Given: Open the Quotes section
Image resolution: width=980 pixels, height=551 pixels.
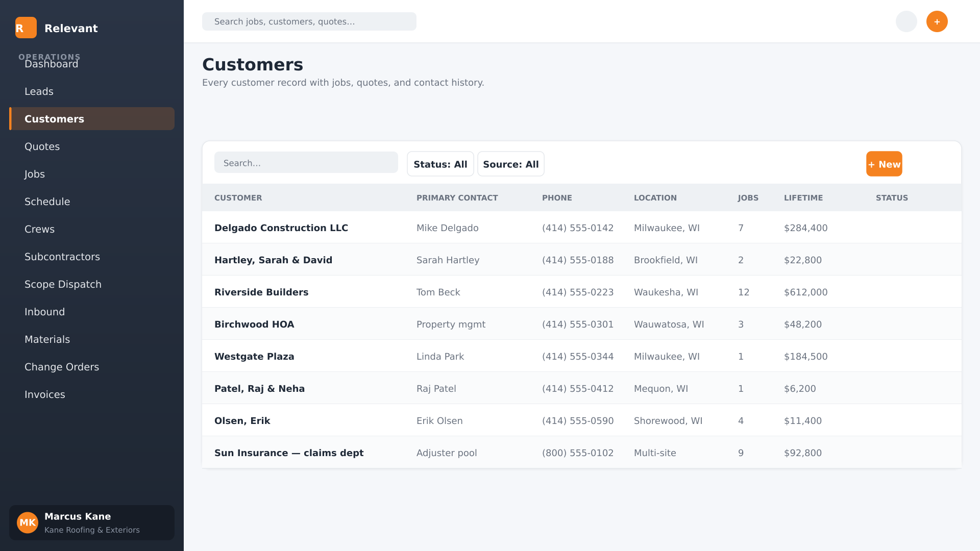Looking at the screenshot, I should tap(92, 146).
